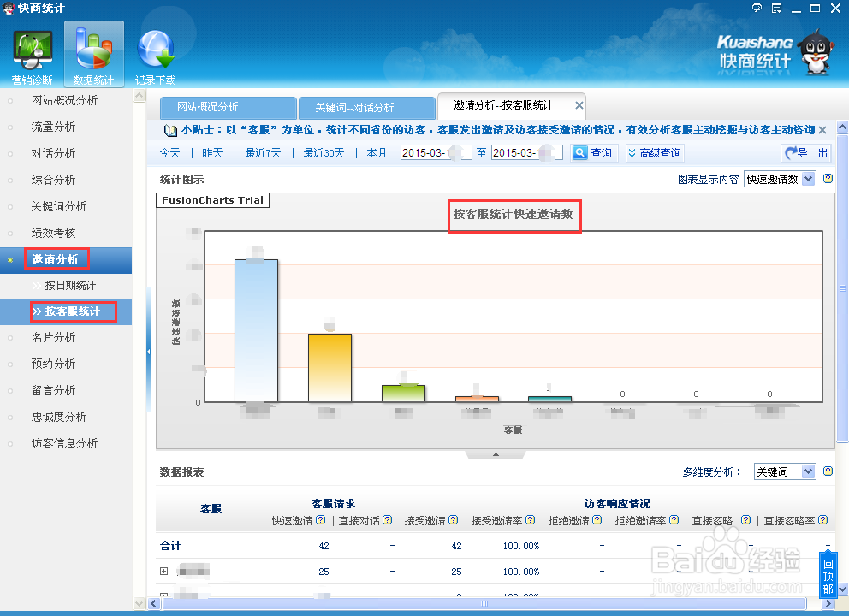The image size is (849, 616).
Task: Open help via question mark beside 图表显示内容
Action: (827, 178)
